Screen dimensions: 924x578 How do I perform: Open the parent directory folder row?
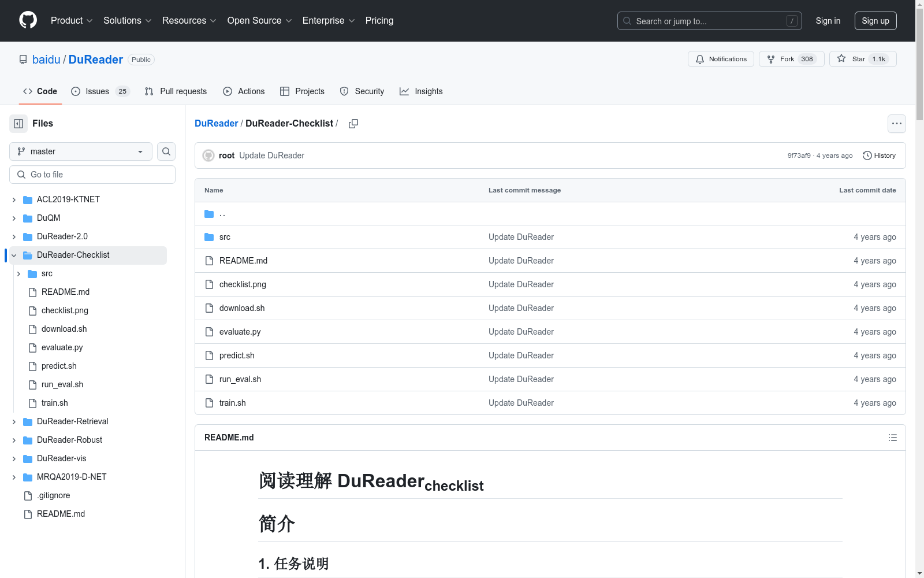(x=550, y=214)
